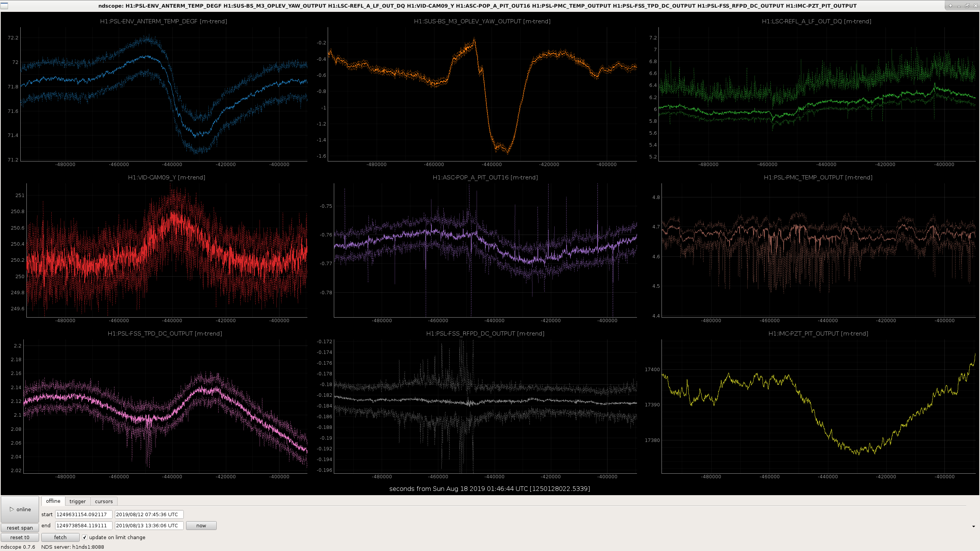Select the H1:PSL-ENV_ANTERM_TEMP_DEGF plot title
Screen dimensions: 980x551
163,21
